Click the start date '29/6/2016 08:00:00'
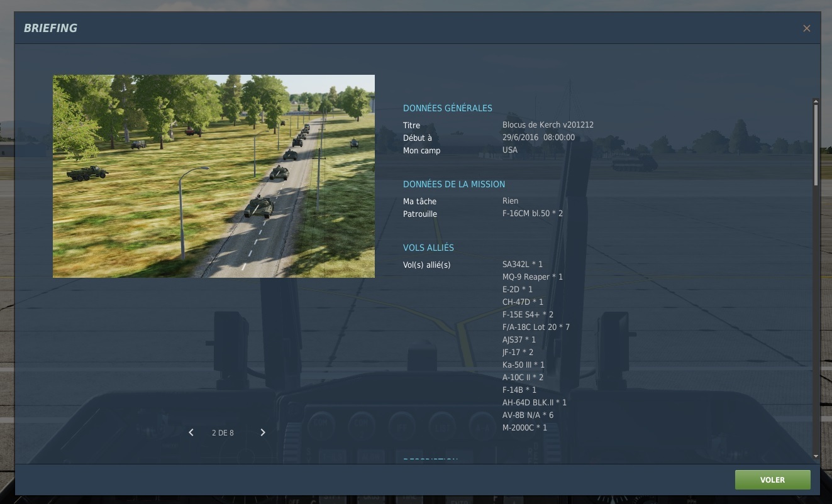 click(x=538, y=138)
